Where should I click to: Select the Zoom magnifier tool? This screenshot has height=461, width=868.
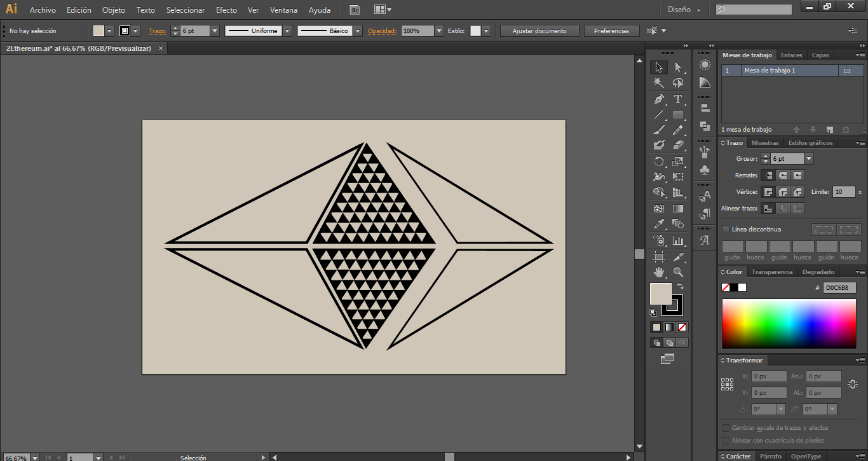pyautogui.click(x=678, y=272)
